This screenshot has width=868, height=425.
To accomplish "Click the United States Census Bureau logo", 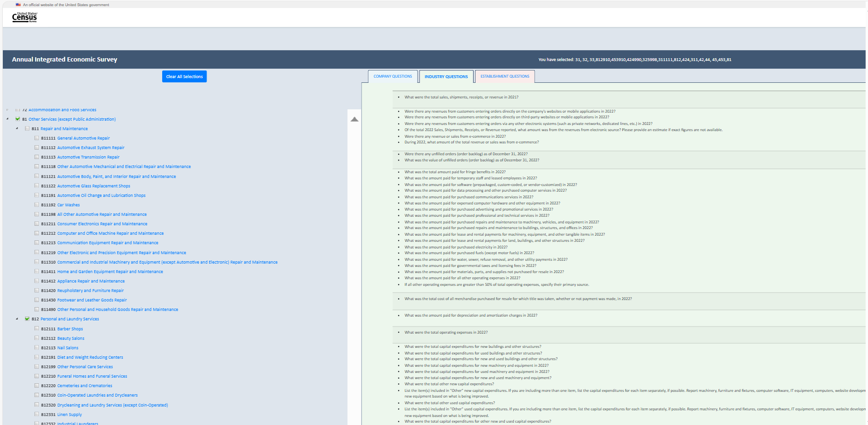I will (24, 18).
